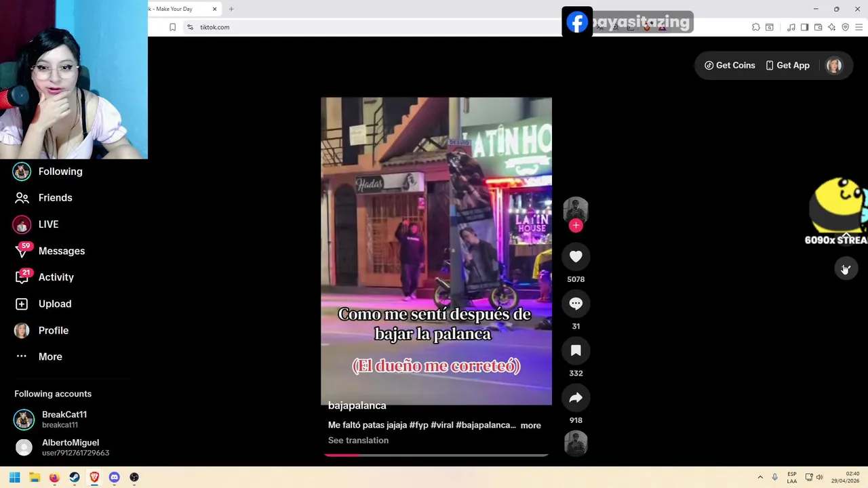This screenshot has width=868, height=488.
Task: Open the Brave Playlist music note icon
Action: [x=791, y=27]
